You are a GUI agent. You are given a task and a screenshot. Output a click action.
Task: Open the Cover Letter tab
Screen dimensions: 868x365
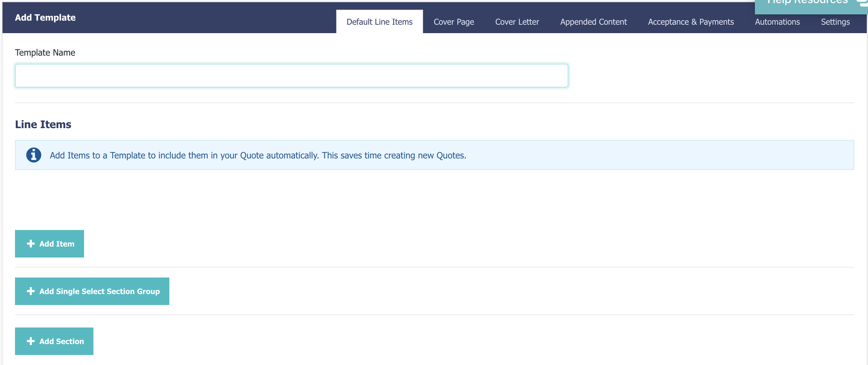pyautogui.click(x=517, y=22)
